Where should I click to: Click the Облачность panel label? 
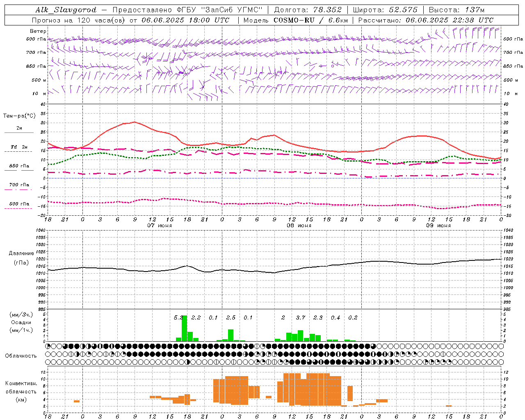(x=21, y=356)
